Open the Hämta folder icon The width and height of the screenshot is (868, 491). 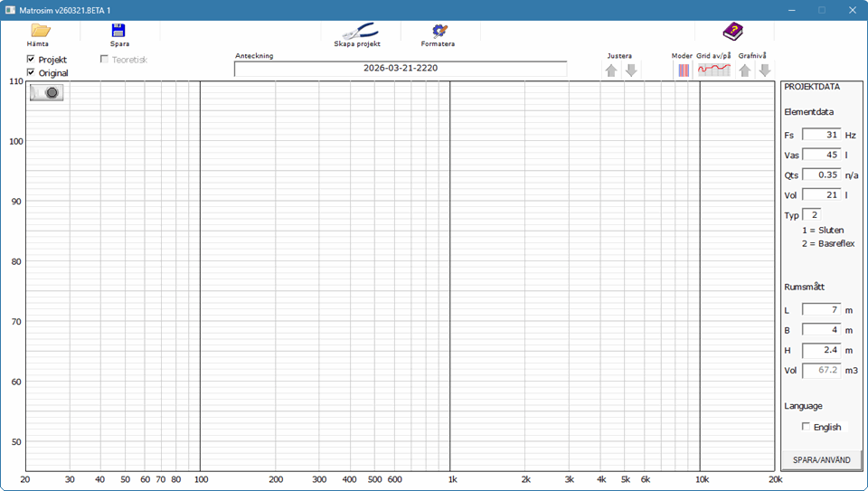click(40, 31)
